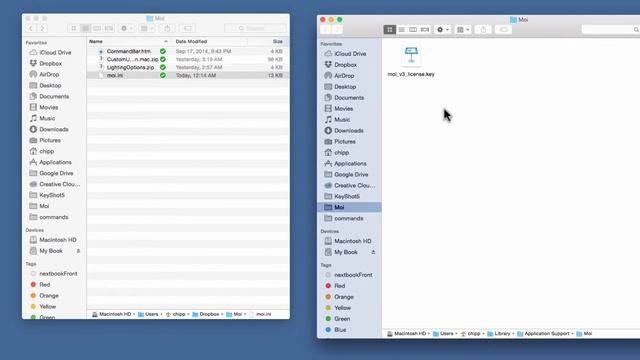Click Edit Tags button in right window
Screen dimensions: 640x360
503,30
